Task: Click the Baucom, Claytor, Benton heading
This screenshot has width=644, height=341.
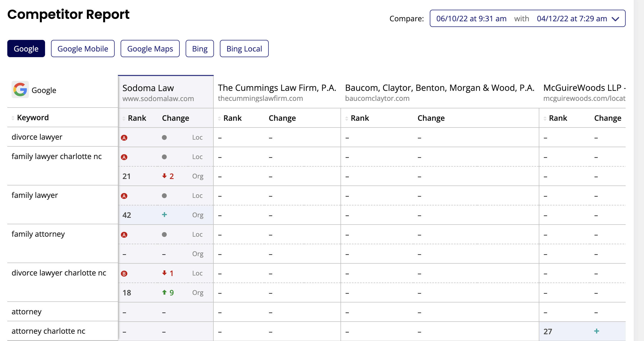Action: pos(440,88)
